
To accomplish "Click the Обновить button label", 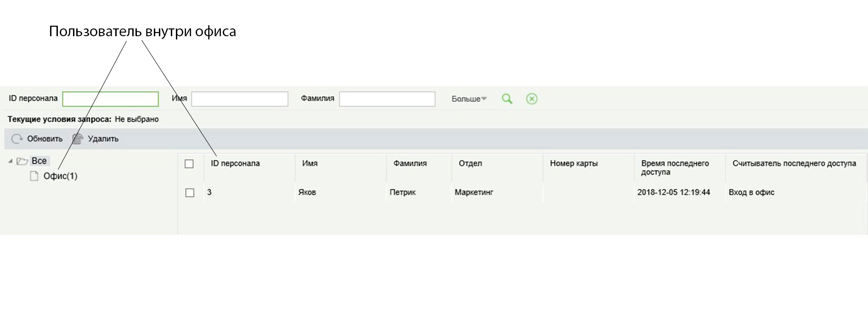I will (45, 138).
